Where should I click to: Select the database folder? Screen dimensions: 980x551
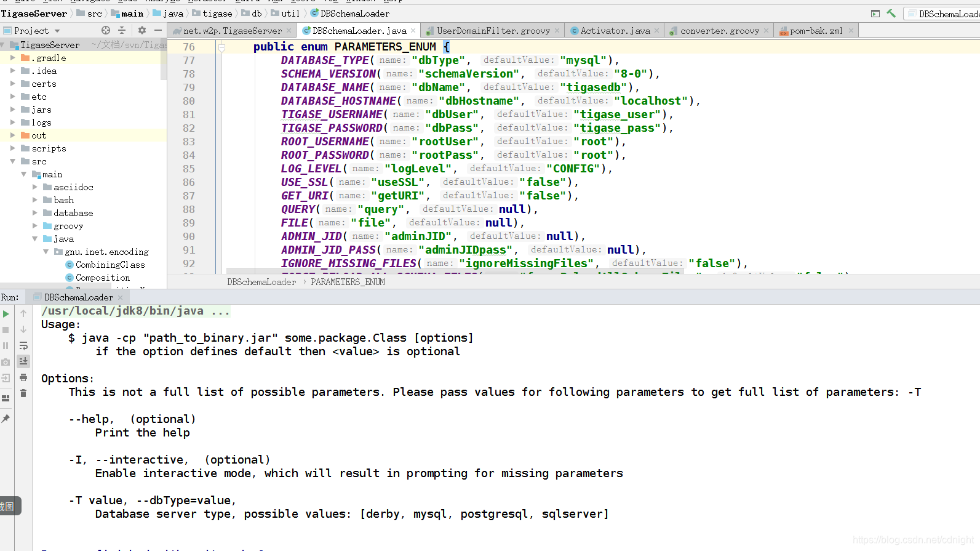point(73,213)
